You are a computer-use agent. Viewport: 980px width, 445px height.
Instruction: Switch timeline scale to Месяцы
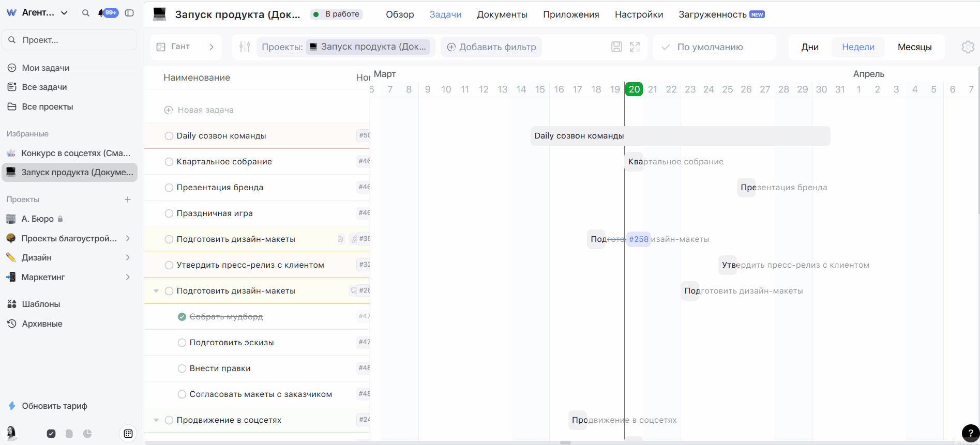click(x=914, y=47)
